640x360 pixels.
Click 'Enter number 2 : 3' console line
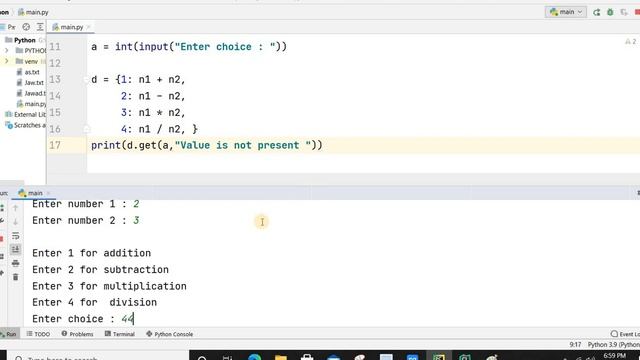86,220
